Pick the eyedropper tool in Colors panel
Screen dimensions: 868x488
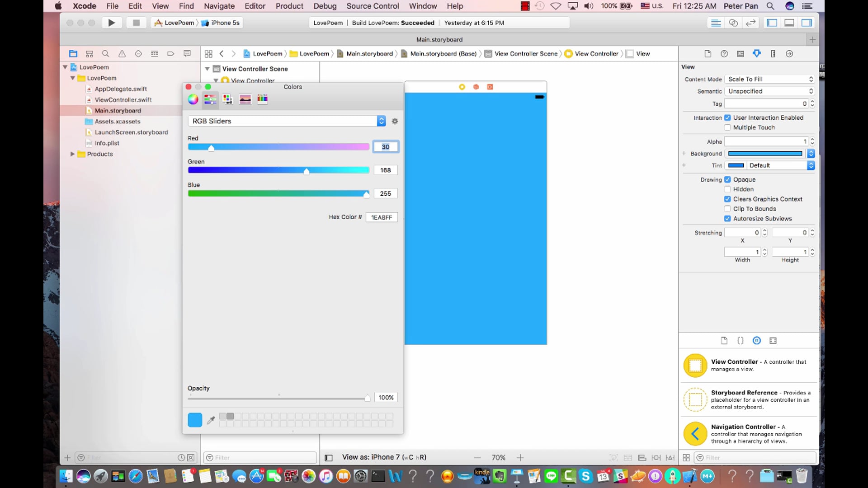point(211,420)
